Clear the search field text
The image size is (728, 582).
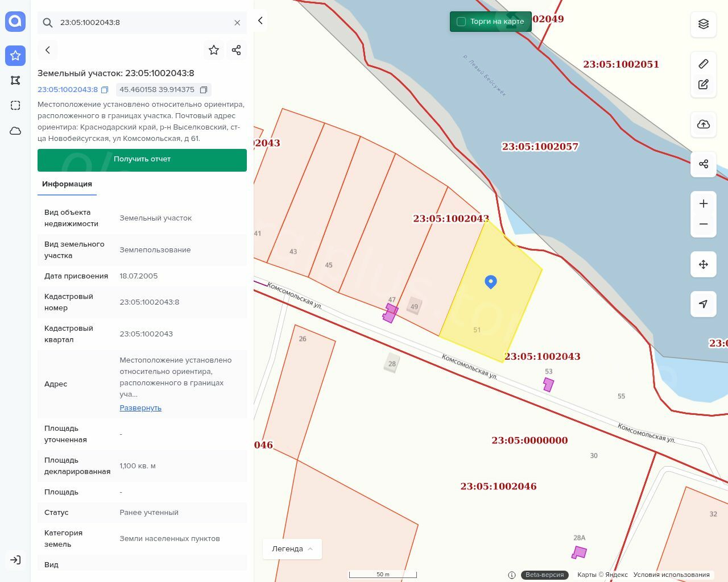pos(237,23)
